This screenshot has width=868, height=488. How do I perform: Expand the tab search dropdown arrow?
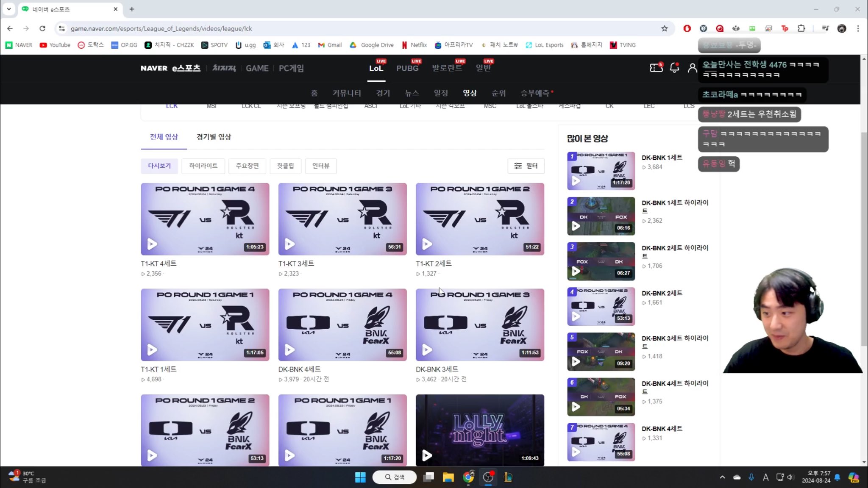click(8, 9)
